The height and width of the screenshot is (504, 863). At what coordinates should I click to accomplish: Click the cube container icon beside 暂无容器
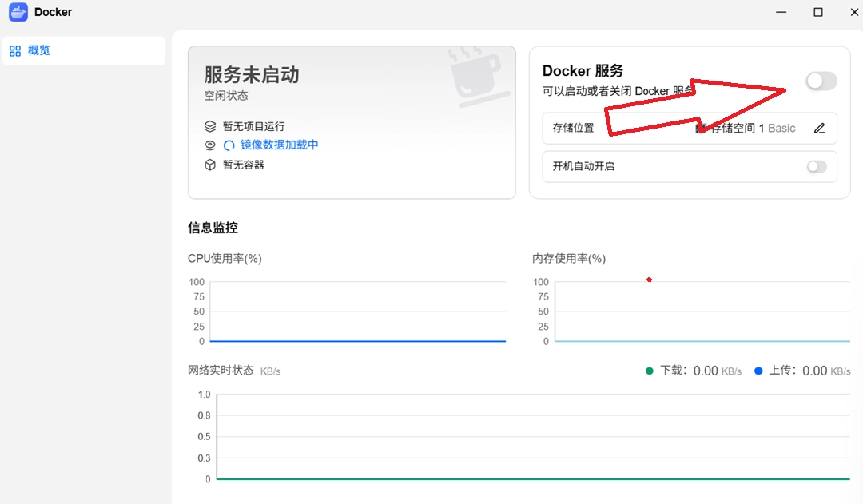point(210,165)
